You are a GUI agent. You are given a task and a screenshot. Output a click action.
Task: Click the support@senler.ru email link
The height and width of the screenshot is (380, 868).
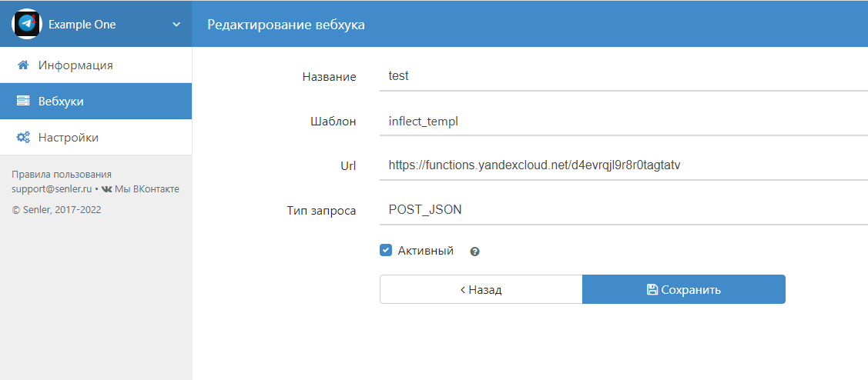click(52, 189)
